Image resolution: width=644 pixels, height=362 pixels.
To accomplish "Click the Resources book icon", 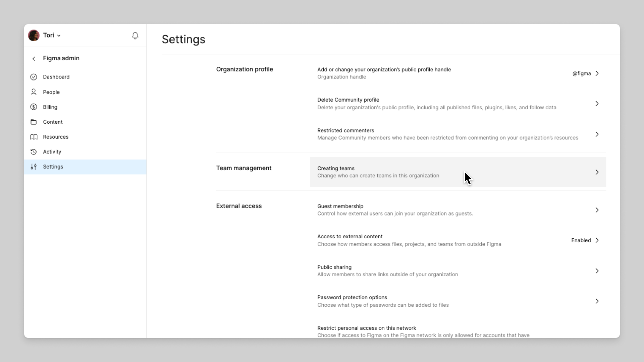I will coord(34,137).
